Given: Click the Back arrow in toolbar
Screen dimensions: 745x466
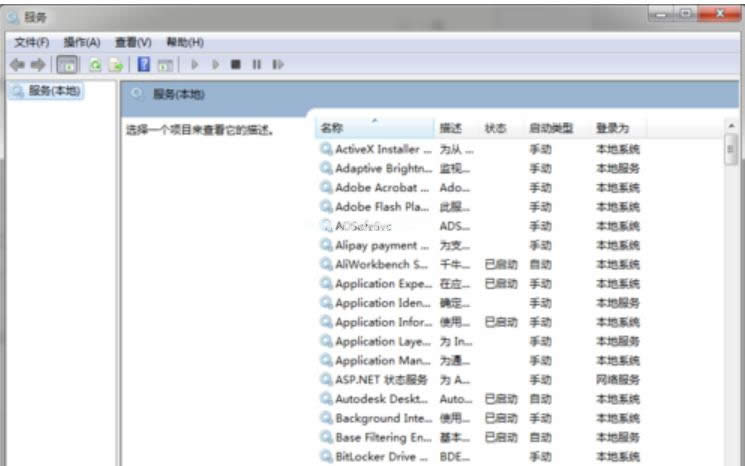Looking at the screenshot, I should tap(17, 64).
